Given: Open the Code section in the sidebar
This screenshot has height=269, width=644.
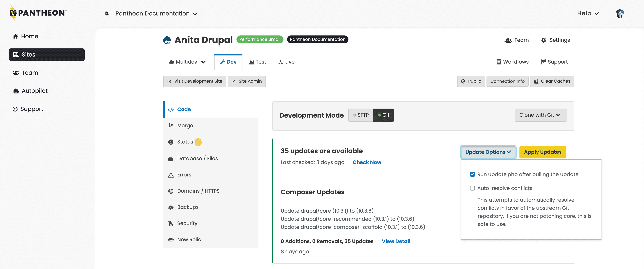Looking at the screenshot, I should click(184, 109).
